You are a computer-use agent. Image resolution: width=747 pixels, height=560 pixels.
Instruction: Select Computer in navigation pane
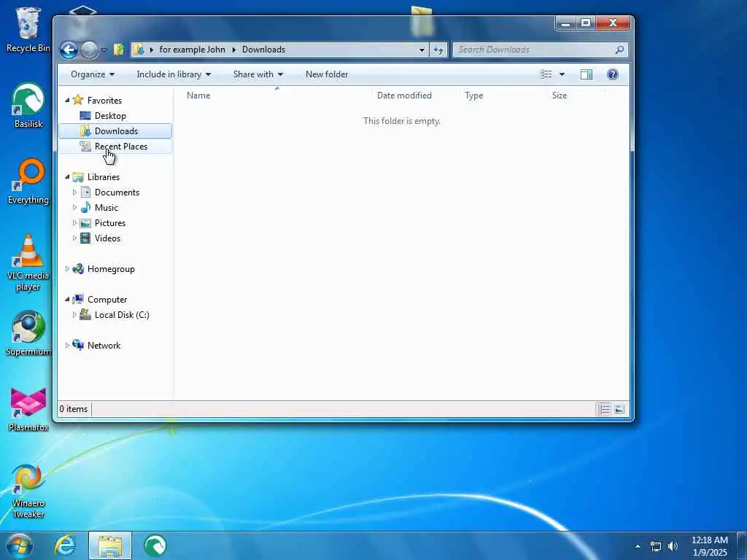(107, 300)
